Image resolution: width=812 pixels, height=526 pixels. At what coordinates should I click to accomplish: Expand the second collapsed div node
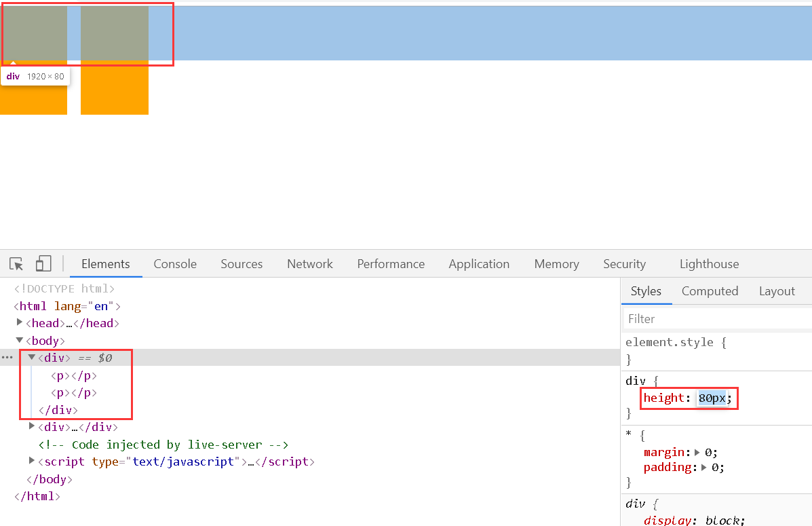tap(32, 426)
